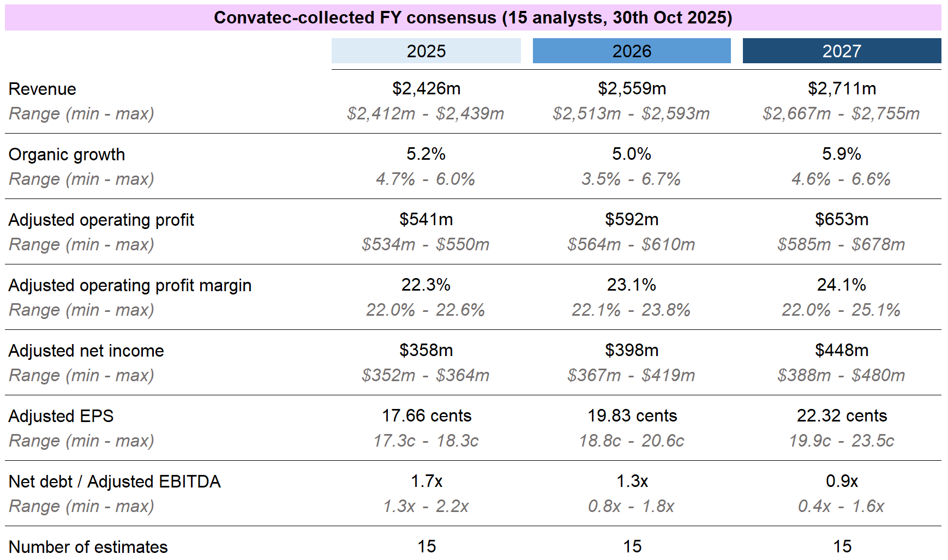Click the Net debt / Adjusted EBITDA label

click(x=115, y=481)
